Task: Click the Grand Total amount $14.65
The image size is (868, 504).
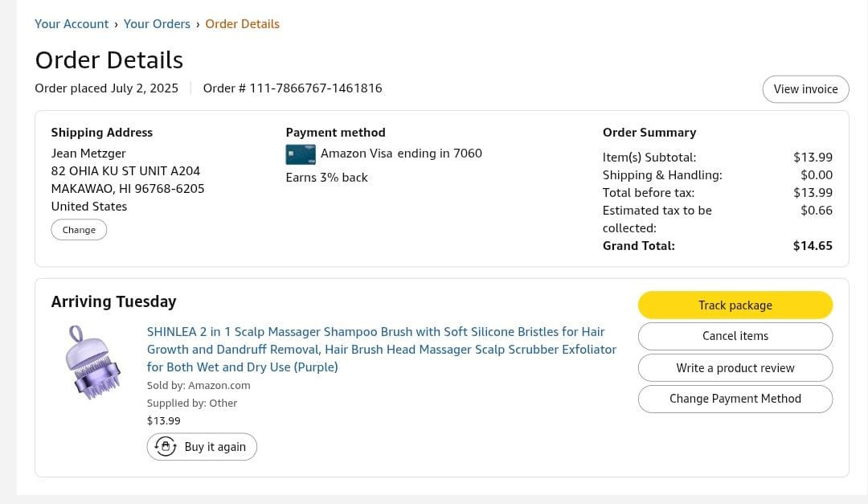Action: click(813, 246)
